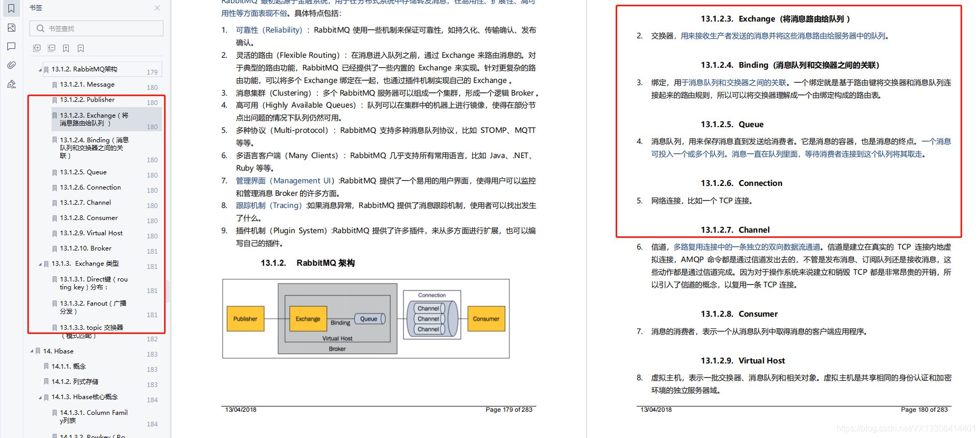This screenshot has height=438, width=980.
Task: Click the Virtual Host label in the diagram
Action: click(x=338, y=338)
